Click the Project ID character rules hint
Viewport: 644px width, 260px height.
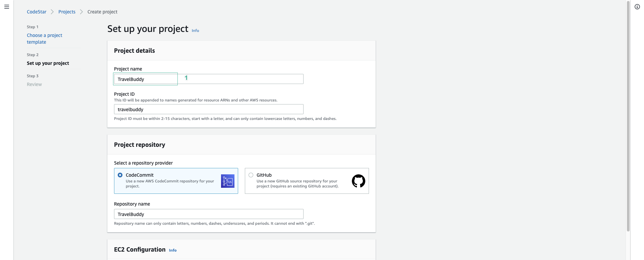(225, 119)
